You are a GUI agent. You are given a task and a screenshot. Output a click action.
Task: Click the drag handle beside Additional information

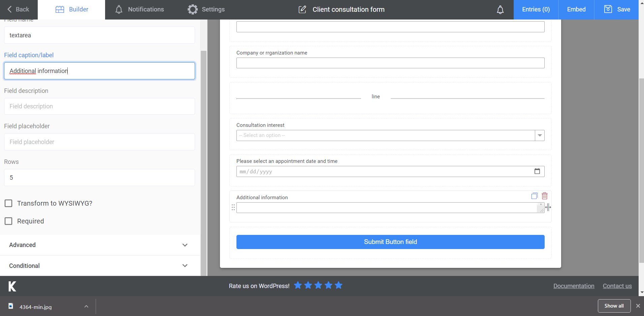233,207
